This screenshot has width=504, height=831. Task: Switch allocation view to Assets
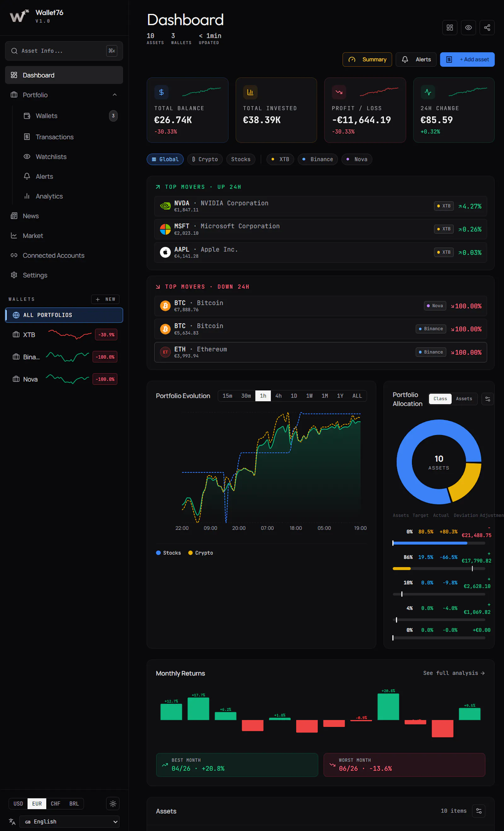[464, 399]
